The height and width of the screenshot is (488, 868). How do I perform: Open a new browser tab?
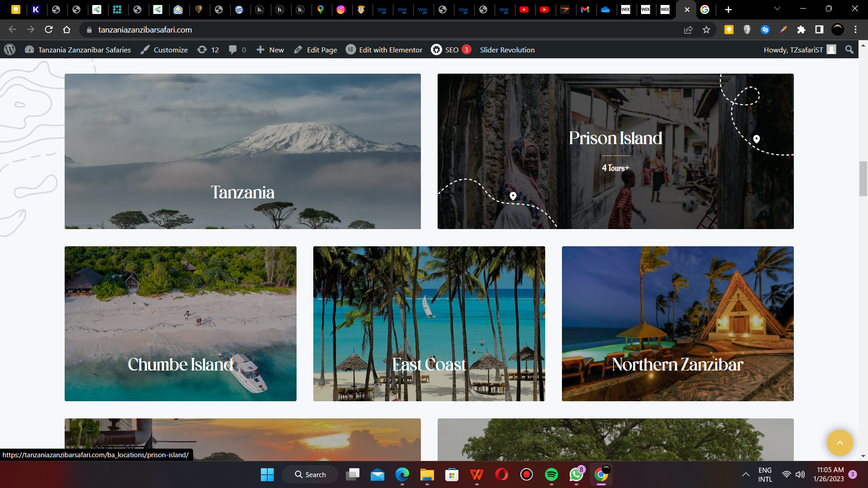728,9
